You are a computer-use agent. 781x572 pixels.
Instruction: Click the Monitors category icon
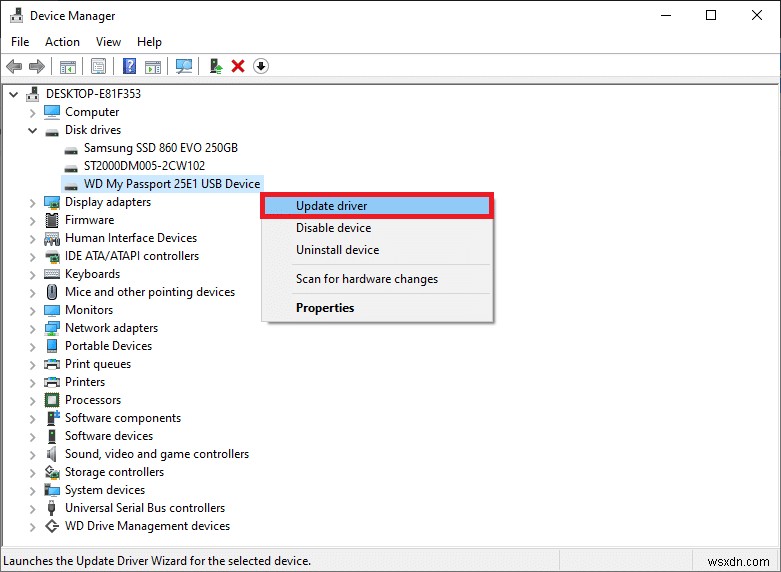click(x=52, y=310)
